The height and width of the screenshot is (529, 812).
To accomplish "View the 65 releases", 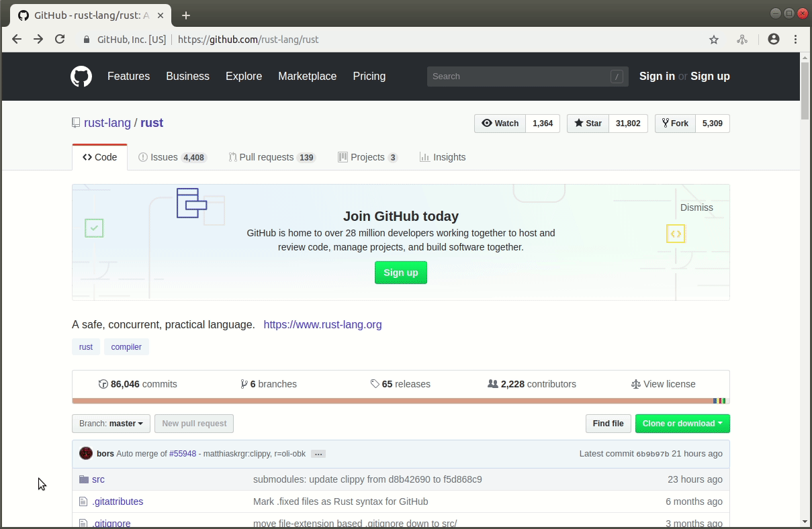I will (400, 384).
